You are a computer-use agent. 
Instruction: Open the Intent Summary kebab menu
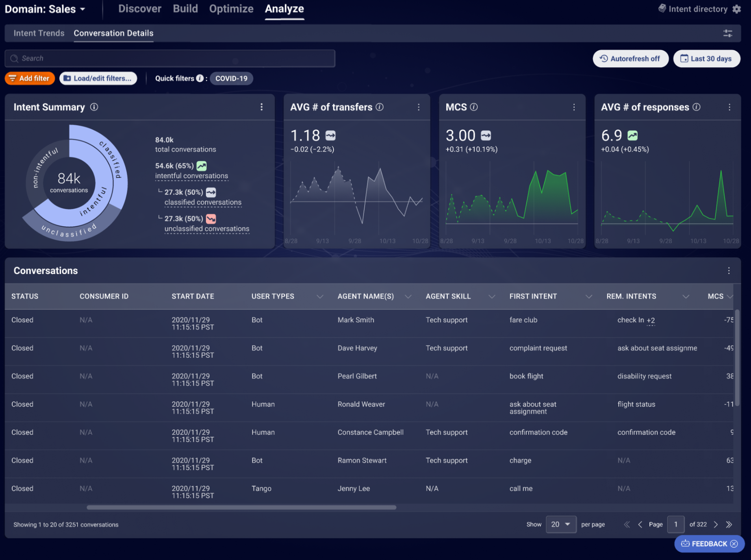click(x=261, y=107)
